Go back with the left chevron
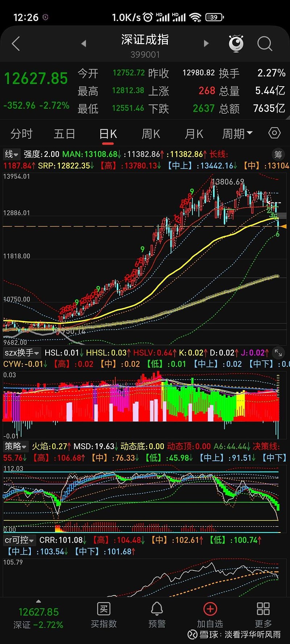This screenshot has height=644, width=290. [x=16, y=44]
